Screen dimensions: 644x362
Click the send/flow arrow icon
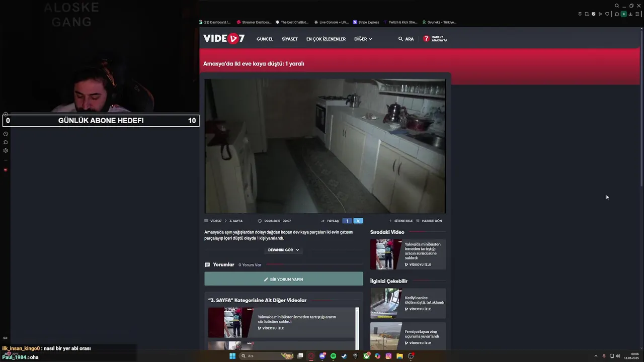click(600, 14)
